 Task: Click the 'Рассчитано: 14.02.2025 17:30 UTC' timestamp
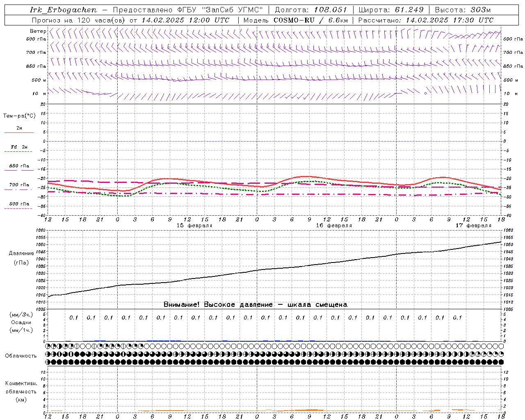click(426, 20)
